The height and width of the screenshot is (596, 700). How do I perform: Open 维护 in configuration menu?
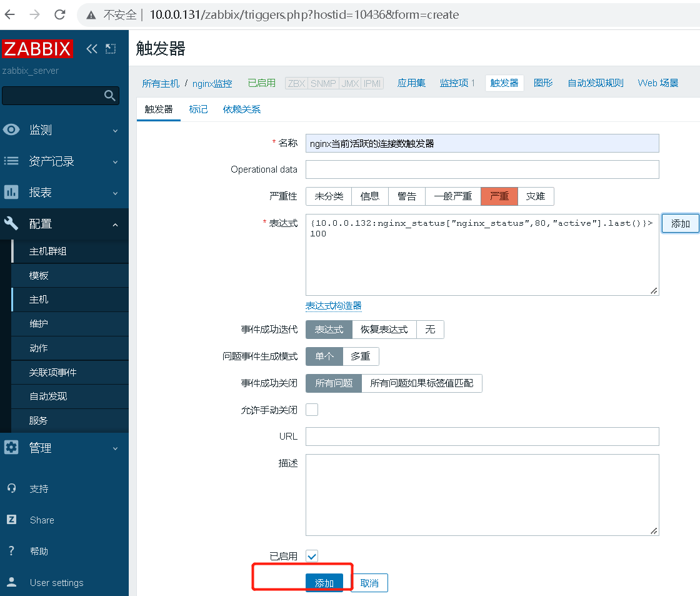click(69, 323)
